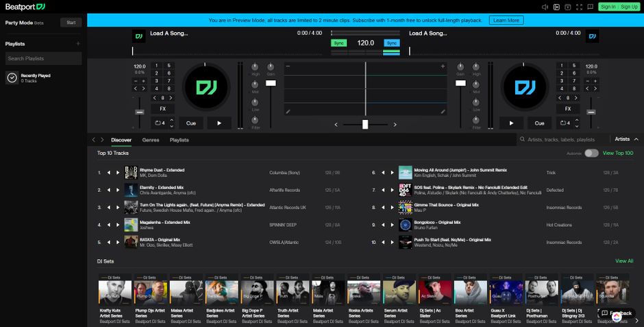
Task: Toggle the Automix switch
Action: coord(591,154)
